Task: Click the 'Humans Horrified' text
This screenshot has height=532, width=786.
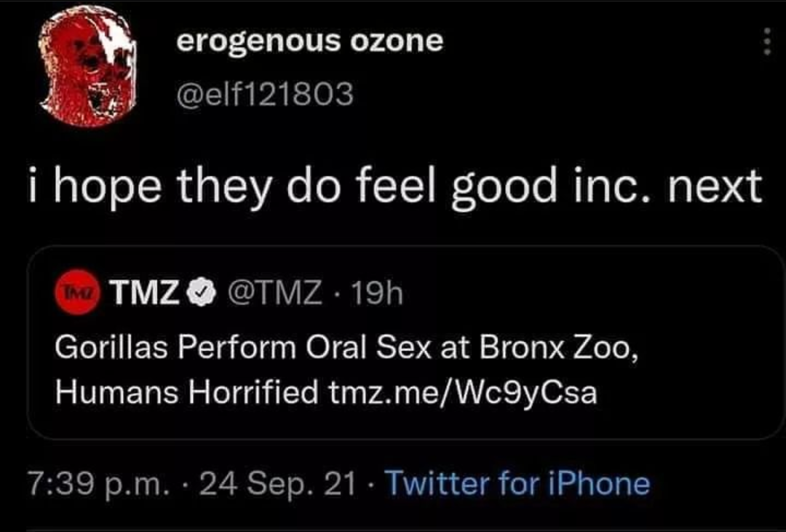Action: (x=186, y=392)
